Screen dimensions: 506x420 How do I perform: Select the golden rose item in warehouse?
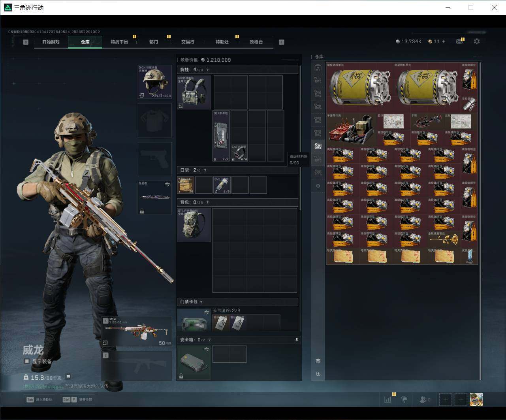[x=444, y=239]
